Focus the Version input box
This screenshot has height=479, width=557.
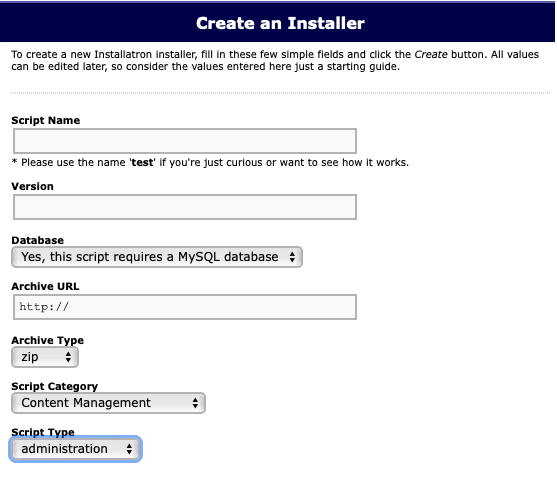tap(185, 207)
